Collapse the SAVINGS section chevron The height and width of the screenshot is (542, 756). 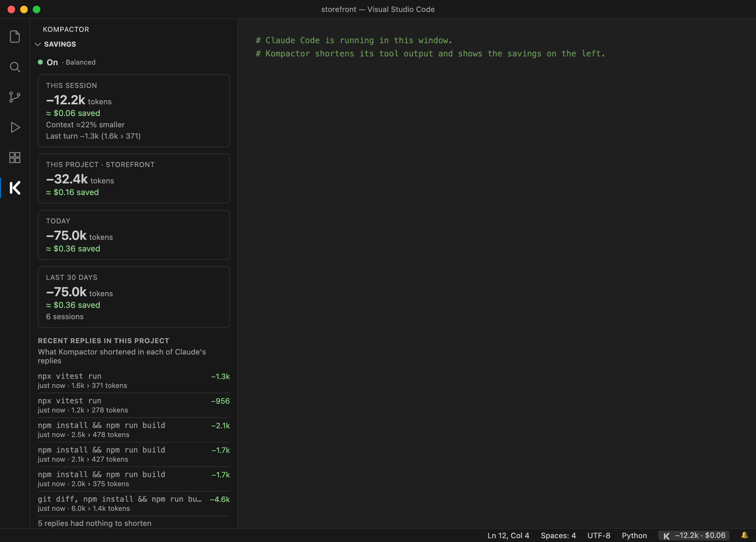coord(38,44)
